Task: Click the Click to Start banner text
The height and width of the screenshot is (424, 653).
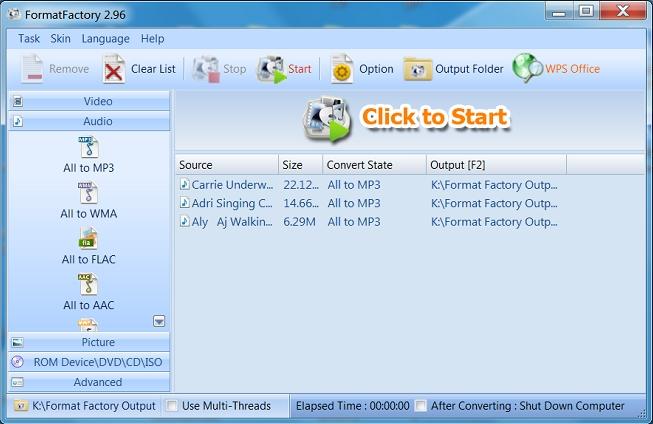Action: [435, 117]
